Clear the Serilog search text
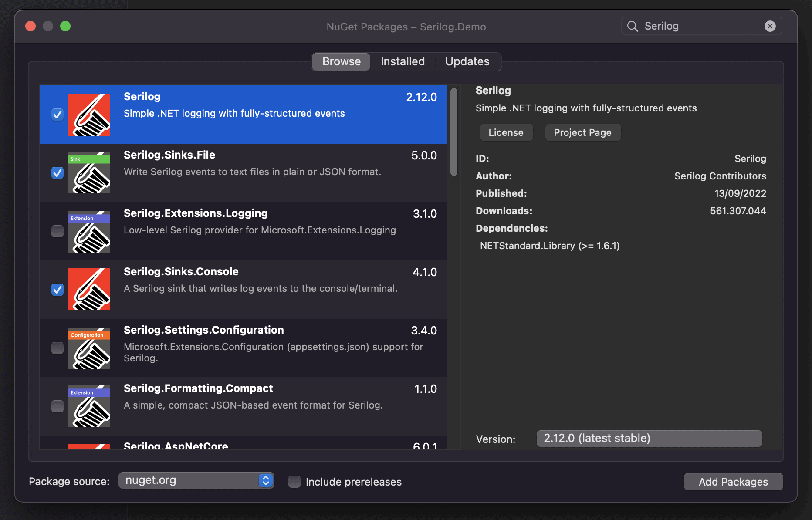This screenshot has width=812, height=520. click(770, 26)
